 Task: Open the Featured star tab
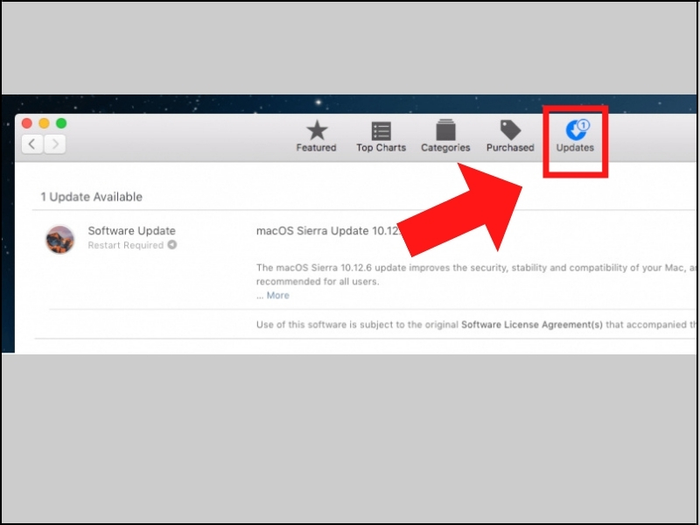click(x=316, y=136)
